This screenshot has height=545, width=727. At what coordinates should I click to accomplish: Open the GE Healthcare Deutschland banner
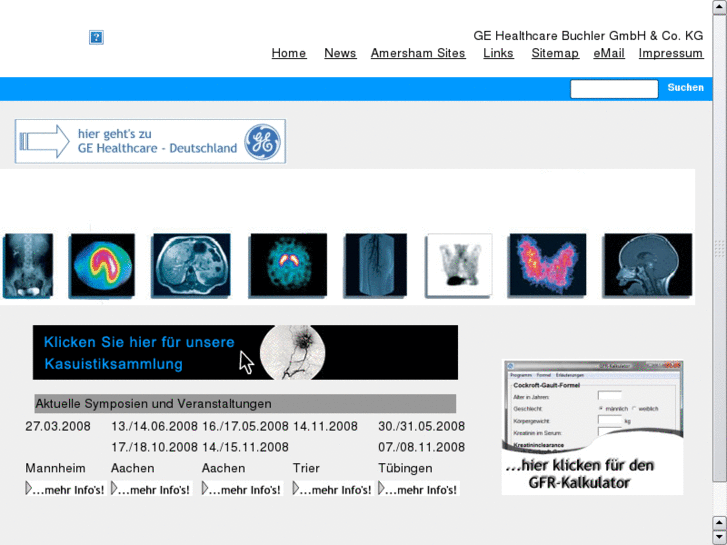pos(150,141)
